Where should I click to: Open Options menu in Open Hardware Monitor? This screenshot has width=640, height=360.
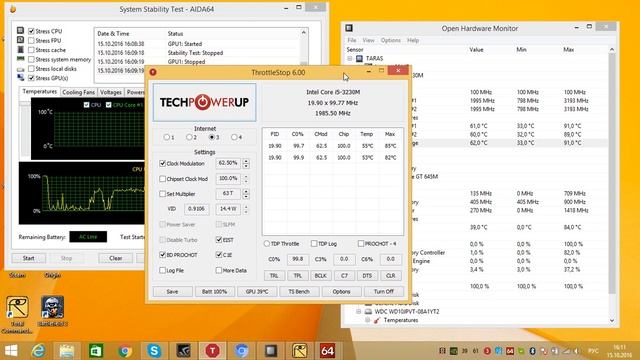point(391,40)
